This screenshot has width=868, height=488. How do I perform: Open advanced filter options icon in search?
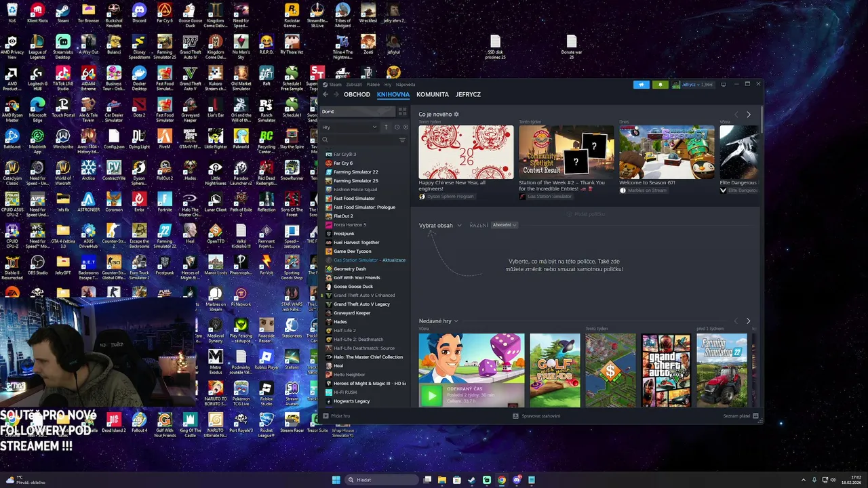coord(402,140)
